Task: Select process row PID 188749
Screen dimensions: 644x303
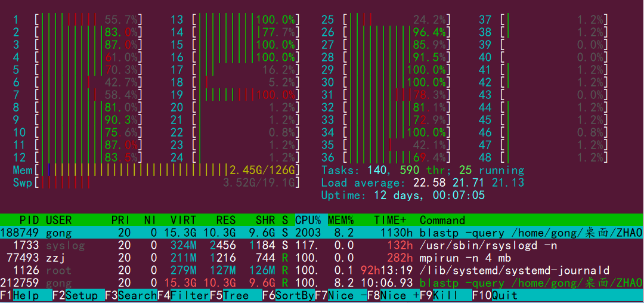Action: [x=322, y=233]
